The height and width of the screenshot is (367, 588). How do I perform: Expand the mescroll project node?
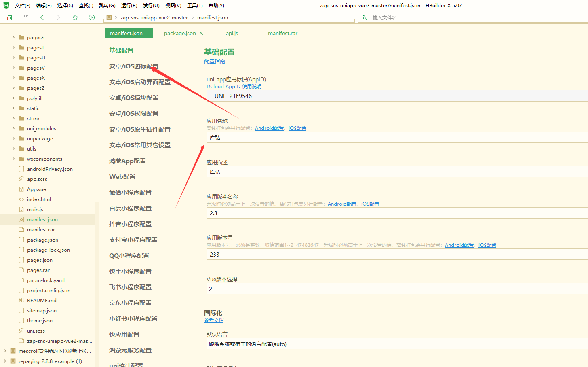point(5,351)
